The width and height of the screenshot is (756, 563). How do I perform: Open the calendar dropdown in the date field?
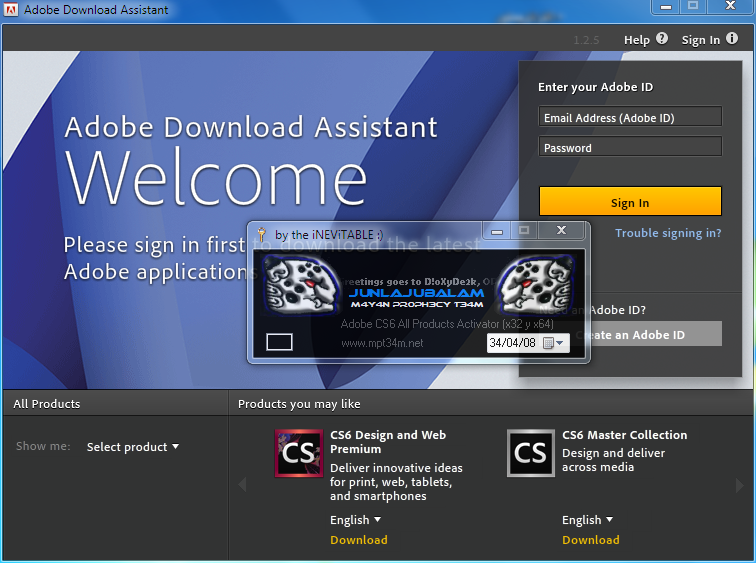tap(554, 343)
